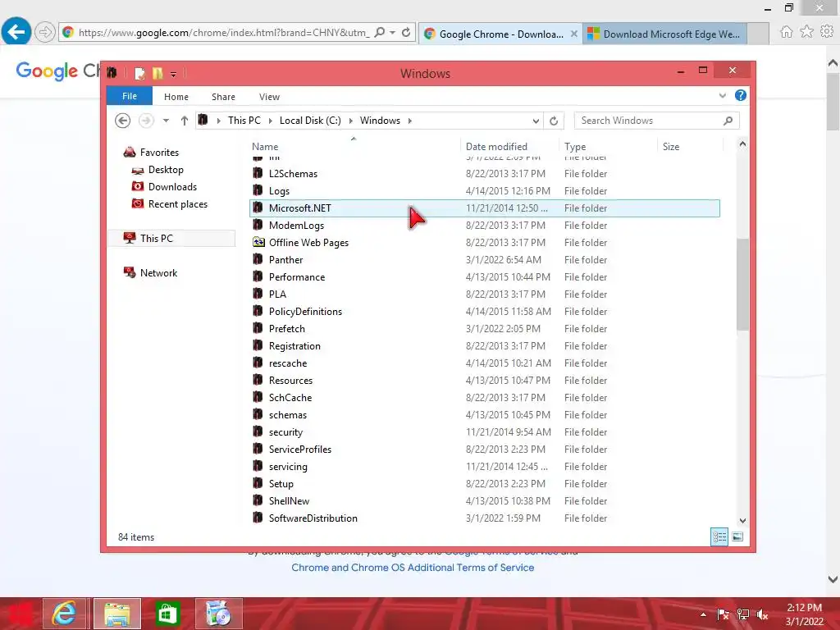840x630 pixels.
Task: Select Favorites in navigation pane
Action: (159, 153)
